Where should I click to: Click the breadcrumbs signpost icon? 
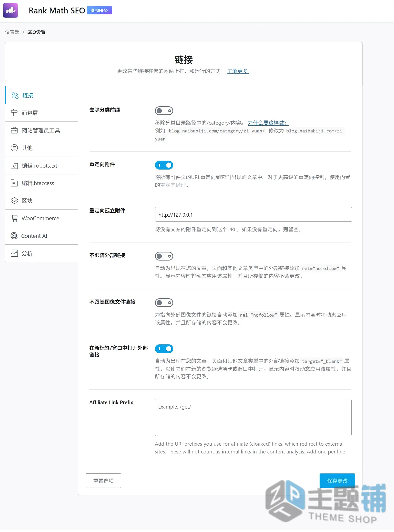coord(14,113)
